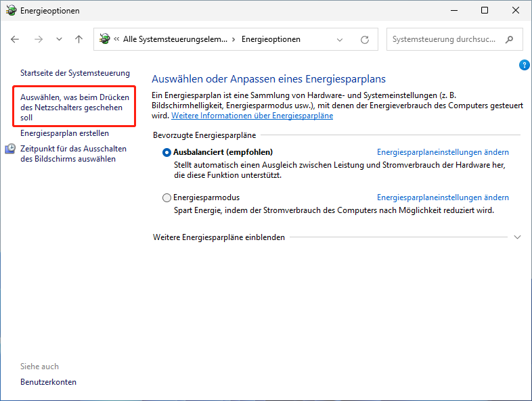Click the forward navigation arrow
Image resolution: width=532 pixels, height=401 pixels.
(39, 39)
